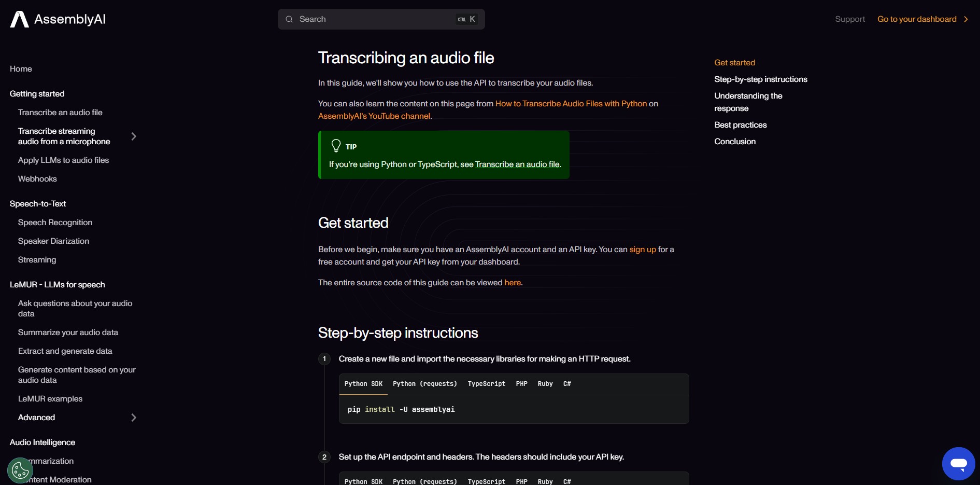Open Transcribe an audio file link in the tip box

coord(517,164)
